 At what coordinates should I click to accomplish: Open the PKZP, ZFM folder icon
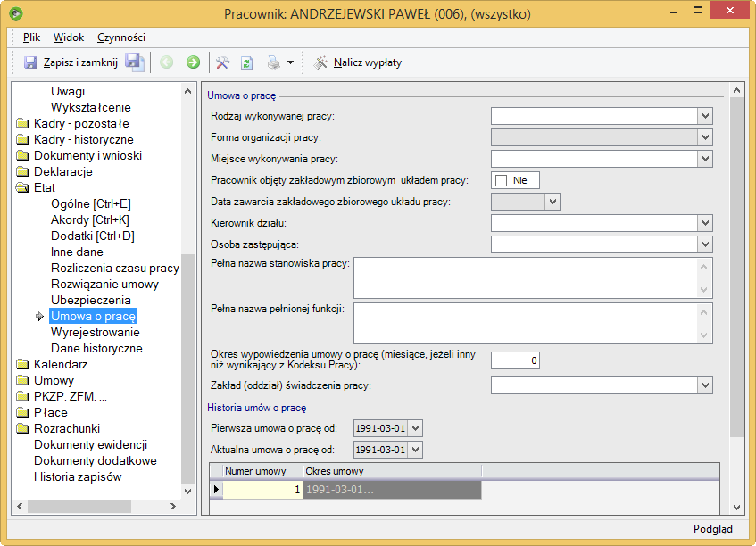[22, 397]
